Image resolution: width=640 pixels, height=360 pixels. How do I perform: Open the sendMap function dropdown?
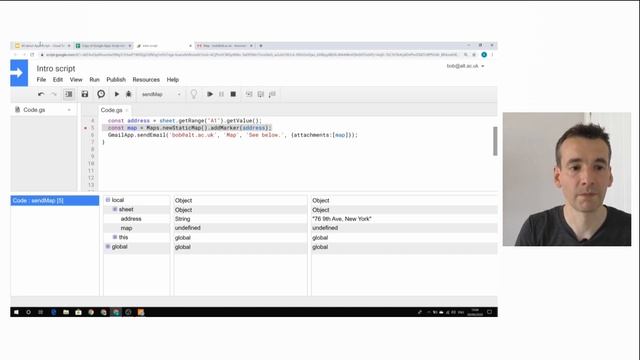[x=161, y=94]
